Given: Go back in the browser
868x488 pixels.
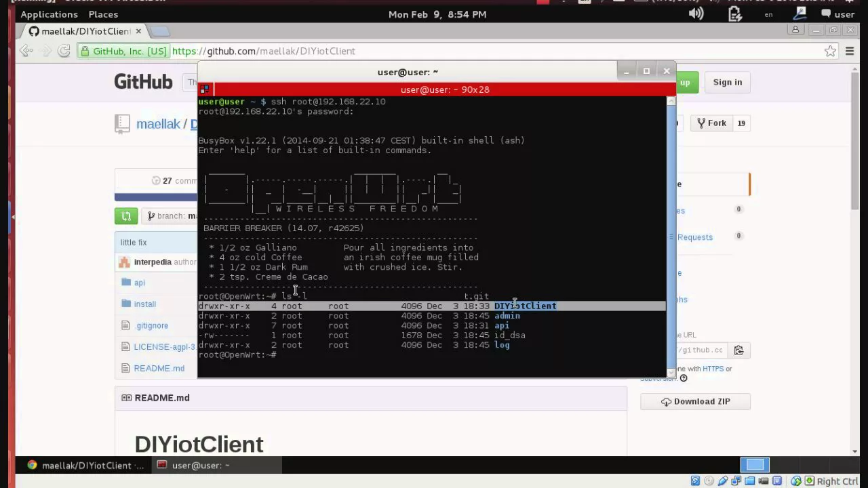Looking at the screenshot, I should [26, 51].
